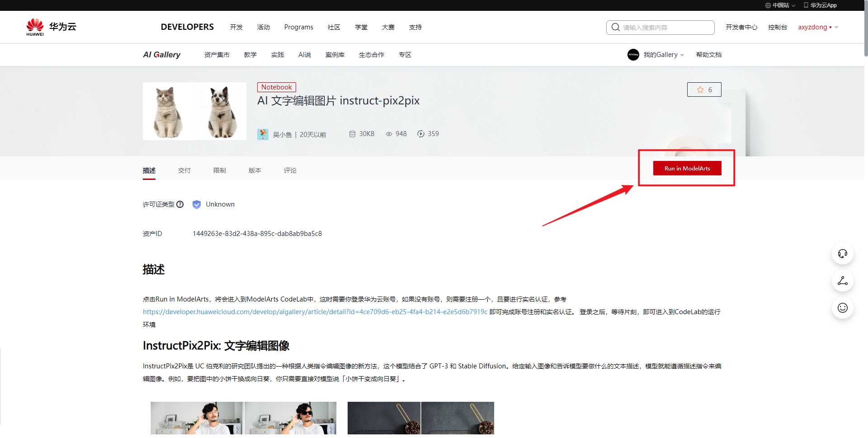Open the Programs menu
The width and height of the screenshot is (868, 438).
[299, 27]
